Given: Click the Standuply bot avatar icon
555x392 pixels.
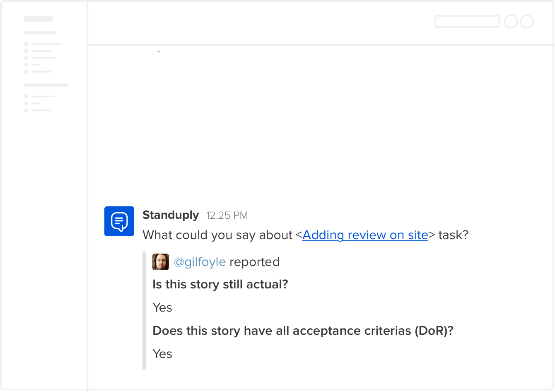Looking at the screenshot, I should pos(119,221).
